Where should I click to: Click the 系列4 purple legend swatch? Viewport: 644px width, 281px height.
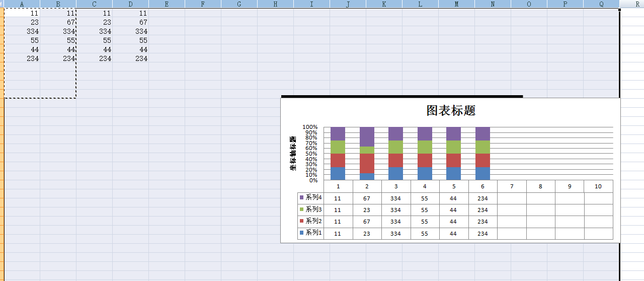pyautogui.click(x=301, y=197)
